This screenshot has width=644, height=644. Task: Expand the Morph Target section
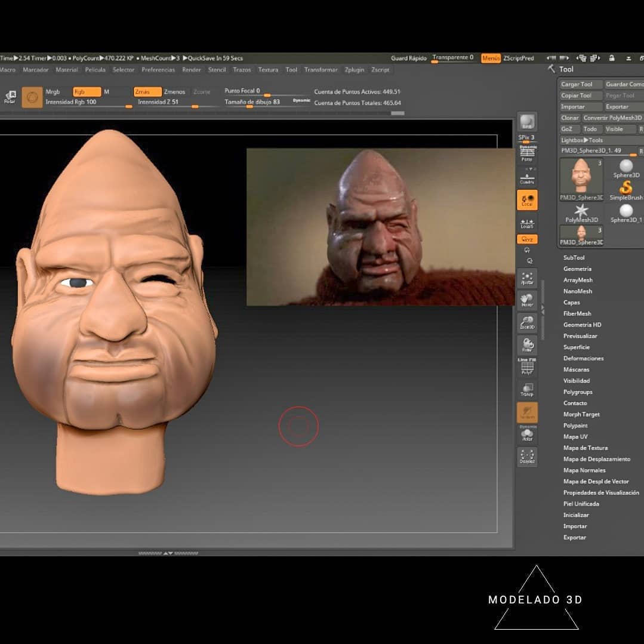coord(581,414)
